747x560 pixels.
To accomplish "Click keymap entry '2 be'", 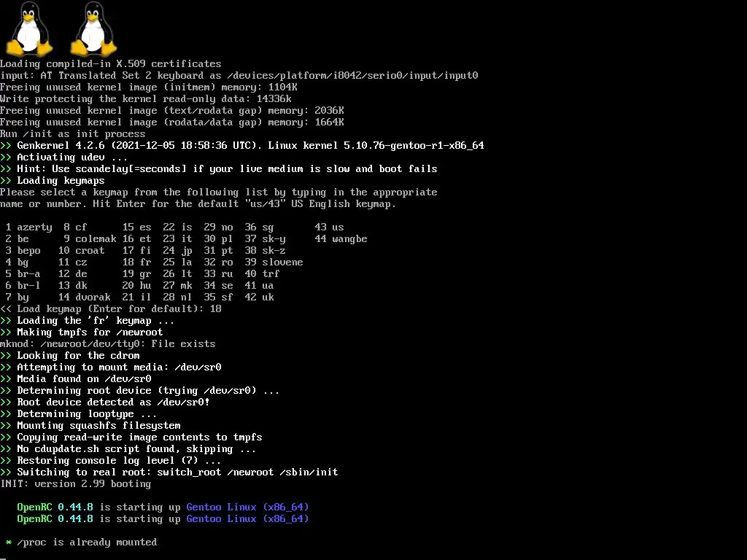I will point(18,239).
